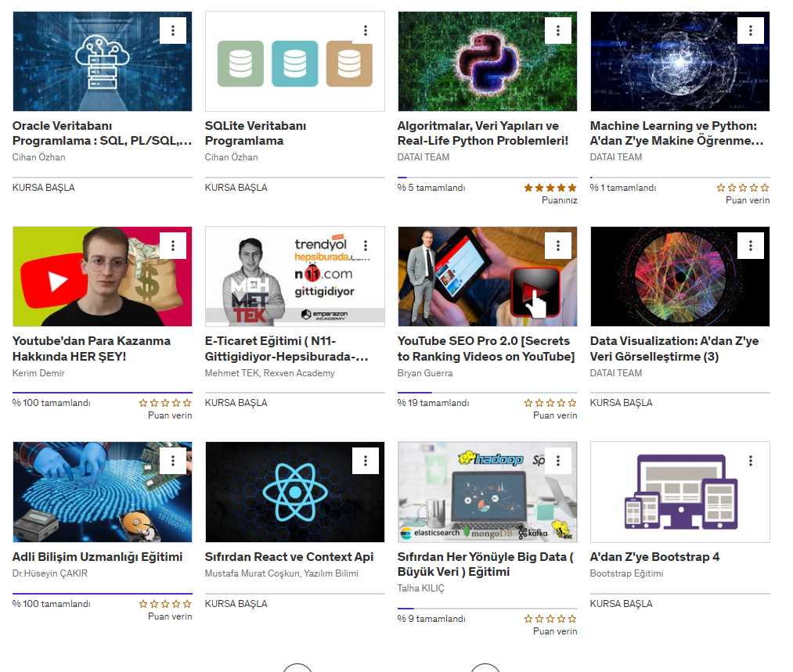
Task: Open title Data Visualization: A'dan Z'ye
Action: (x=674, y=349)
